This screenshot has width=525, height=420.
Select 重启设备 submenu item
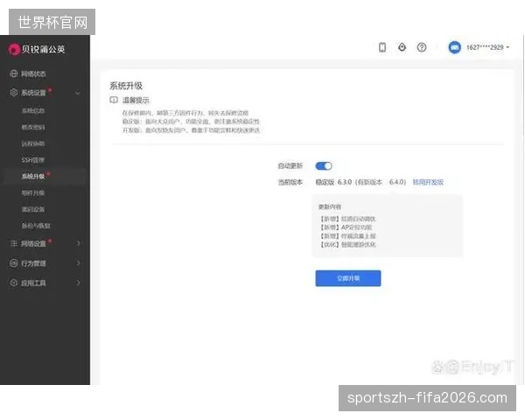tap(33, 209)
